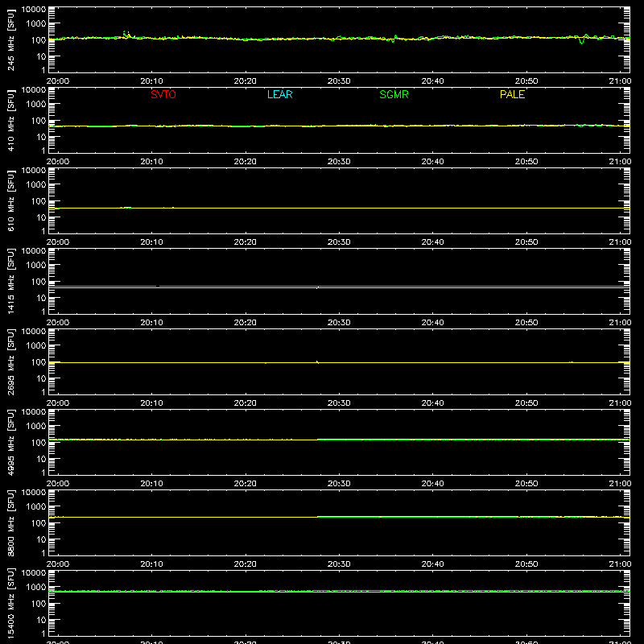Click the red SVTO legend label
Screen dimensions: 644x644
tap(163, 94)
